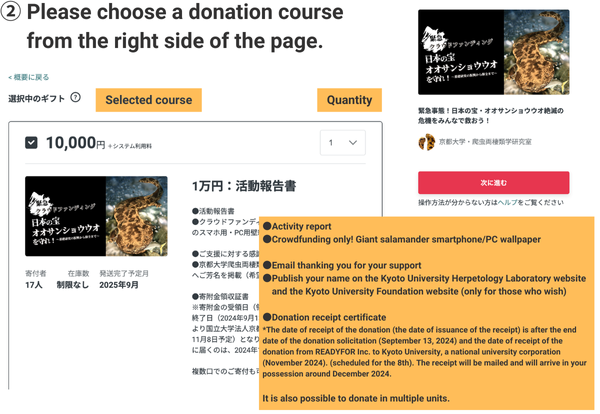Click the 17人 donor count
600x414 pixels.
[34, 285]
